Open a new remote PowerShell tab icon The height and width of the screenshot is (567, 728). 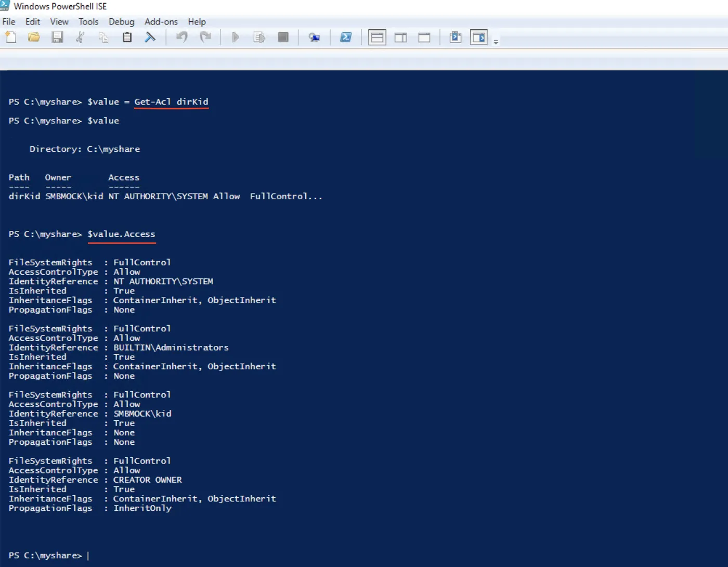(x=314, y=37)
